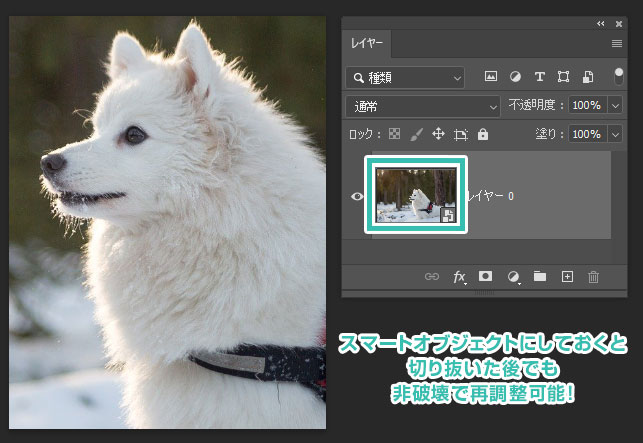Viewport: 643px width, 443px height.
Task: Click the shape layer filter icon
Action: (564, 76)
